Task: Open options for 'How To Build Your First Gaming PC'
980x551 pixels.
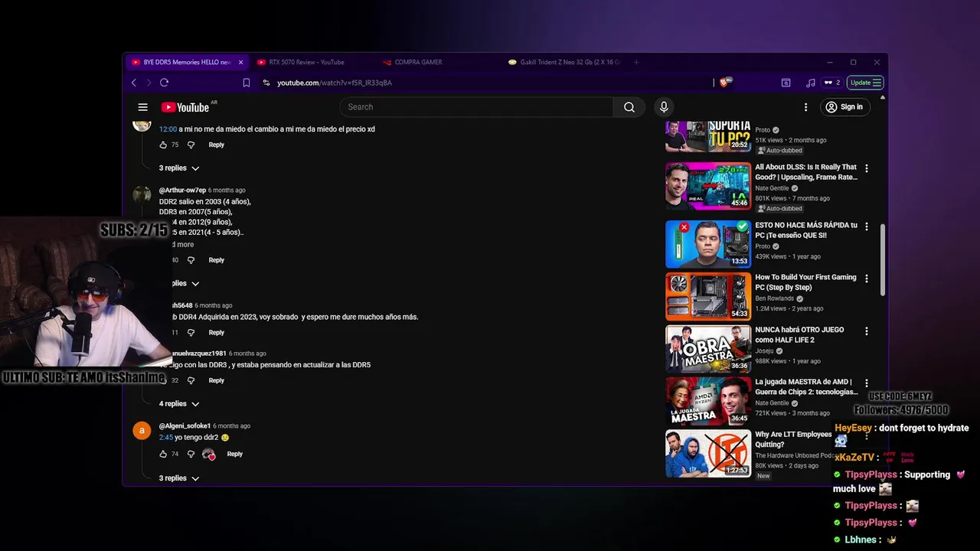Action: tap(867, 279)
